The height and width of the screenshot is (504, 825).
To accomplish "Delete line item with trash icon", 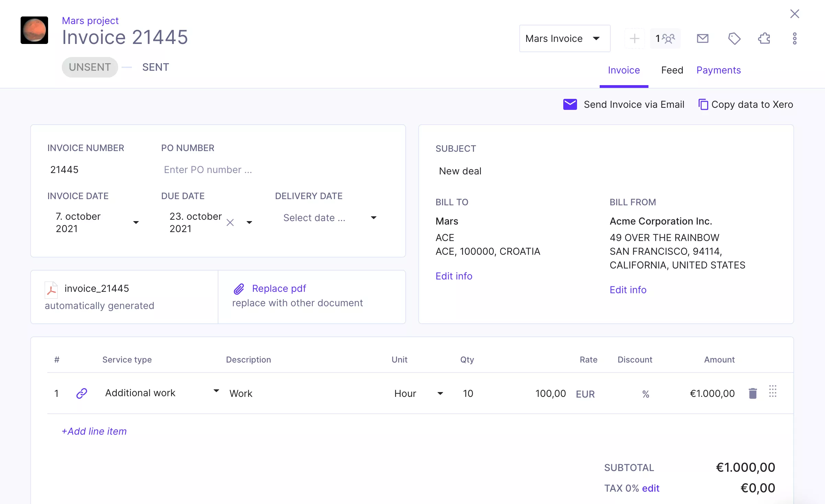I will coord(753,393).
